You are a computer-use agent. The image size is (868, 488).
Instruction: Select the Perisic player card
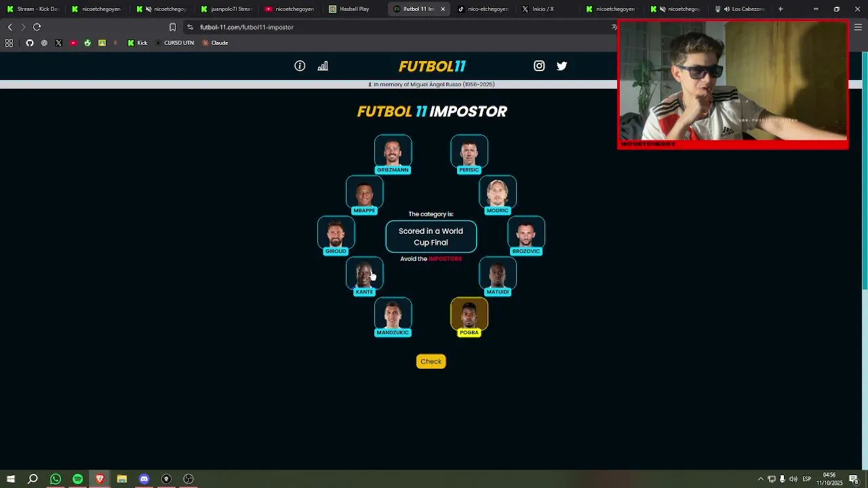pos(469,154)
